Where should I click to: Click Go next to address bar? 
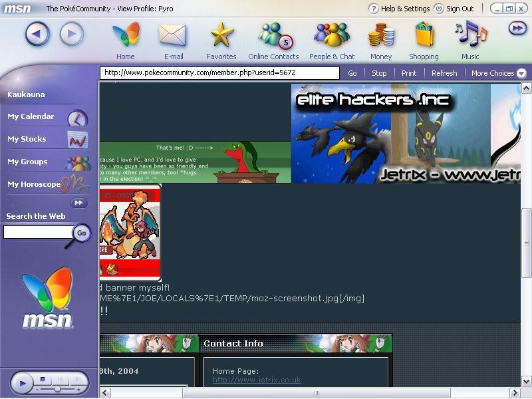click(x=352, y=73)
